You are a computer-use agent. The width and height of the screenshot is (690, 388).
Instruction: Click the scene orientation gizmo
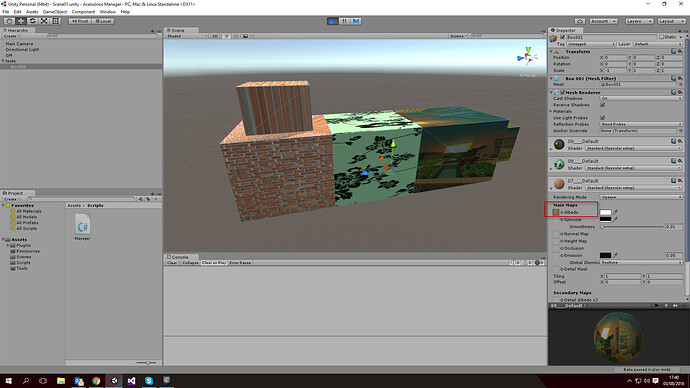(x=528, y=57)
